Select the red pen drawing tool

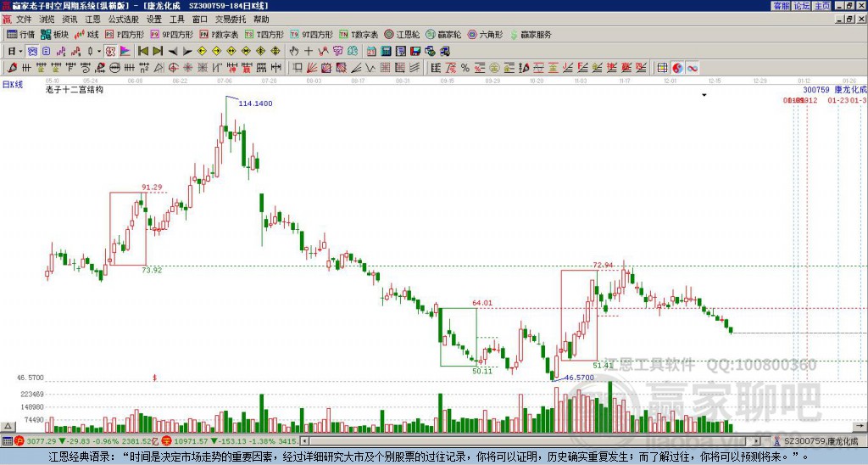(x=12, y=68)
